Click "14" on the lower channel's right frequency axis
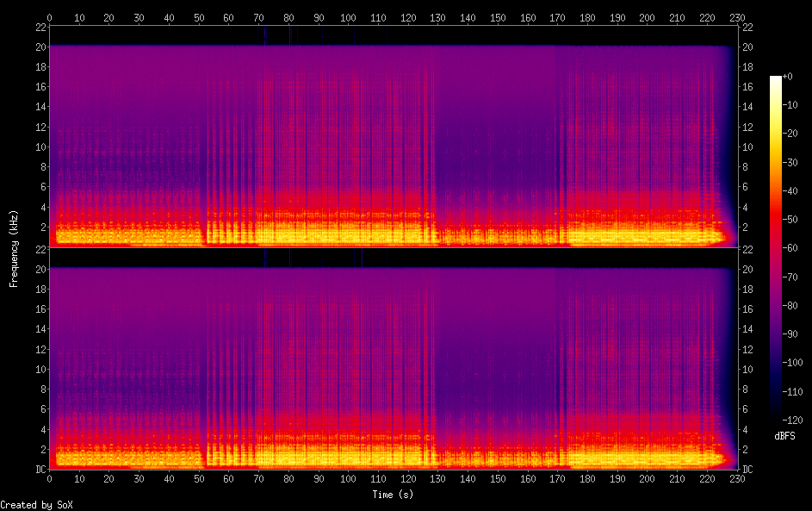 (x=747, y=328)
